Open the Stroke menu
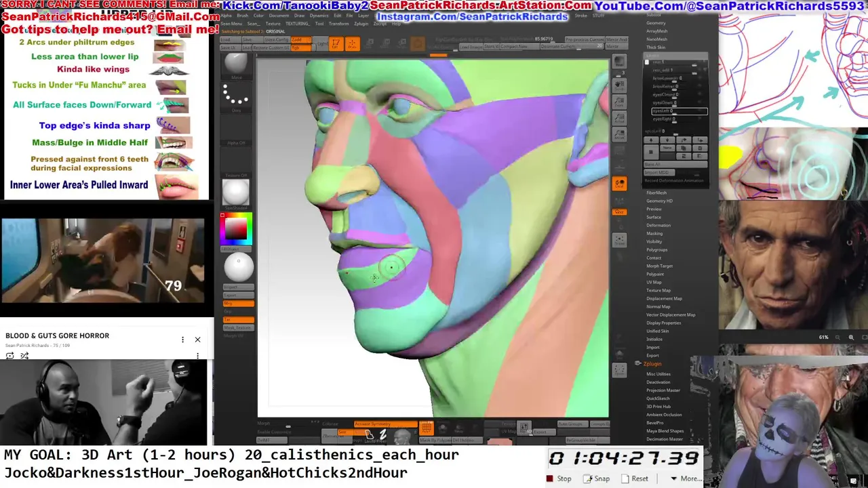 580,16
